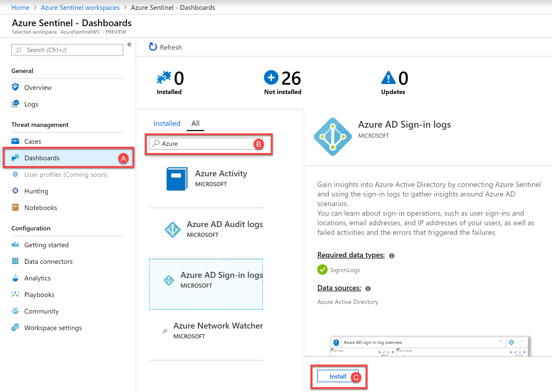Click the Community people icon
The width and height of the screenshot is (552, 392).
pos(15,311)
